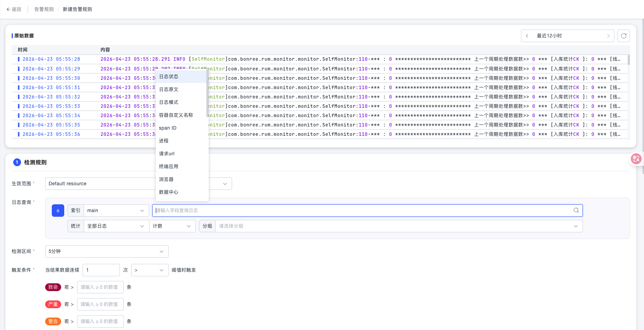Select 日志状态 from field list
Image resolution: width=644 pixels, height=330 pixels.
pyautogui.click(x=181, y=77)
